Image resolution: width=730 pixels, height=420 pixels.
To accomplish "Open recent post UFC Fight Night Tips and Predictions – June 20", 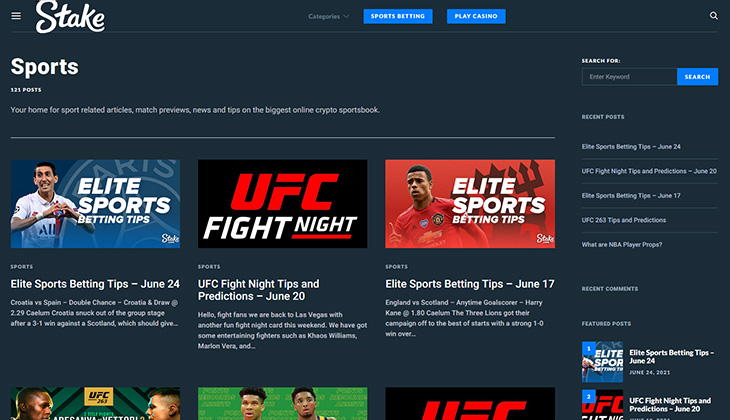I will [x=649, y=171].
